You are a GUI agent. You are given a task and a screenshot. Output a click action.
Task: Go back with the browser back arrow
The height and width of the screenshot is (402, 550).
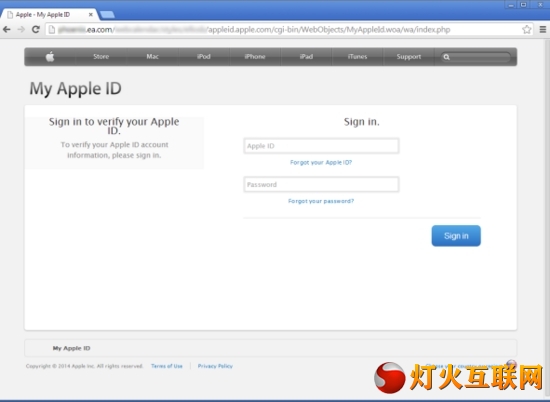pyautogui.click(x=7, y=29)
